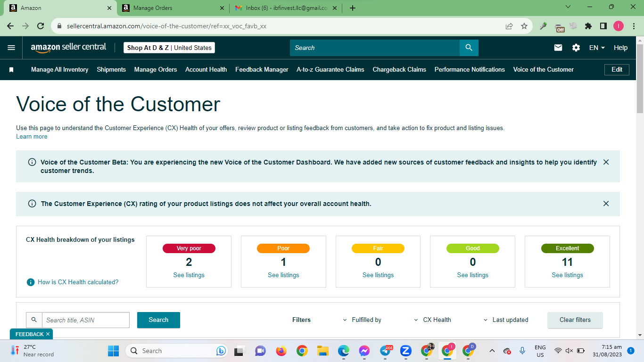Open Telegram from the taskbar
Image resolution: width=644 pixels, height=362 pixels.
385,351
